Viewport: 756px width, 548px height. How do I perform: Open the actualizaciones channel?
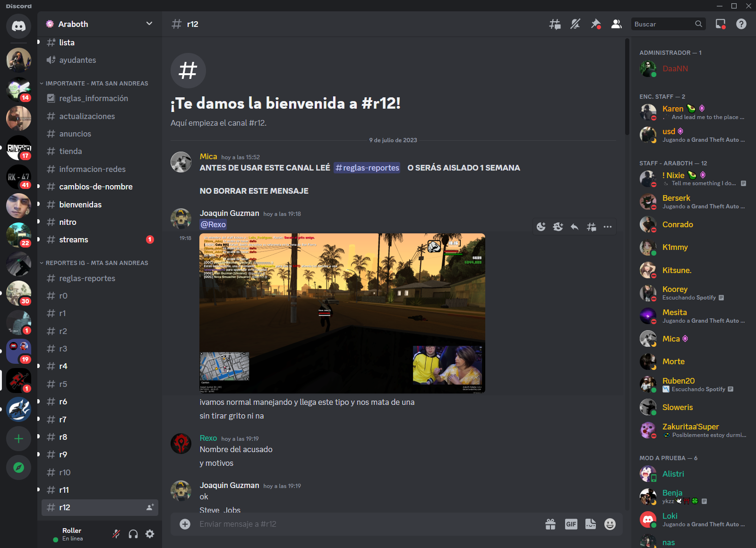click(x=100, y=116)
